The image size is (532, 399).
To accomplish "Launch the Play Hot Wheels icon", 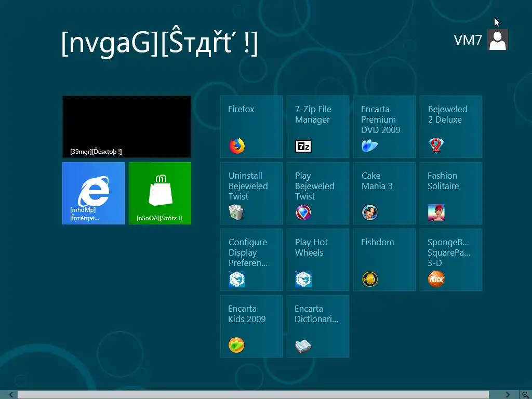I will [303, 279].
